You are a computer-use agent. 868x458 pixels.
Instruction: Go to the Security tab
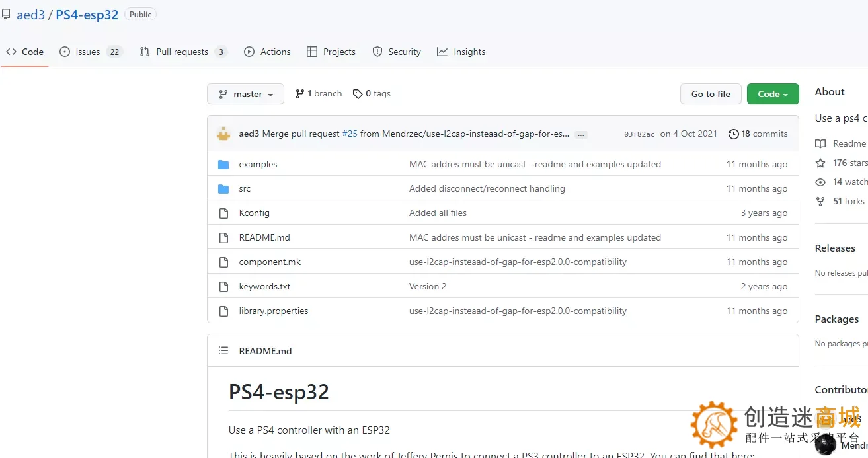397,52
